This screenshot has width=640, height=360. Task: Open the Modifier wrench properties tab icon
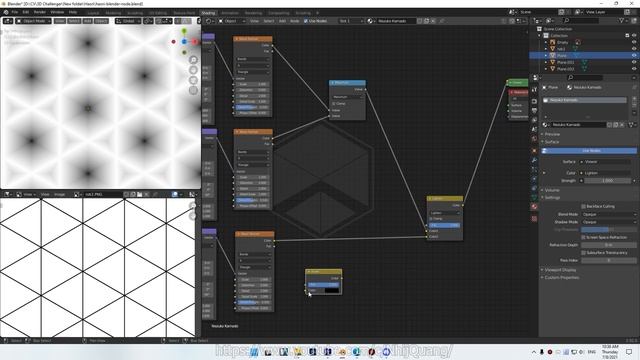[534, 160]
